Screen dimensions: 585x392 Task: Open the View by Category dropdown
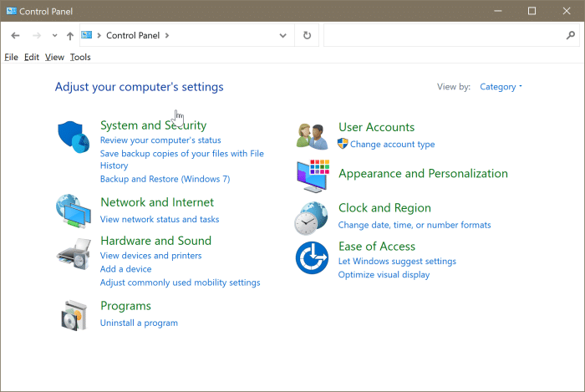point(501,87)
